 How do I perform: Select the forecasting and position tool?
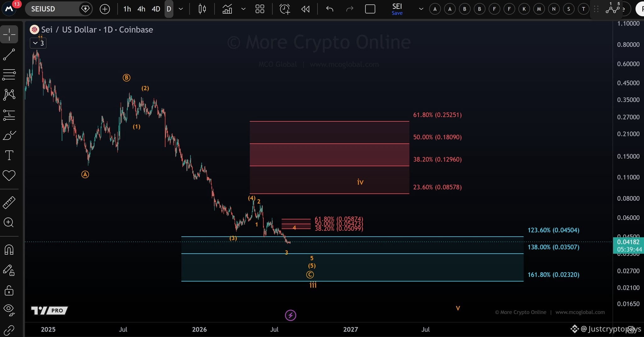click(x=9, y=115)
